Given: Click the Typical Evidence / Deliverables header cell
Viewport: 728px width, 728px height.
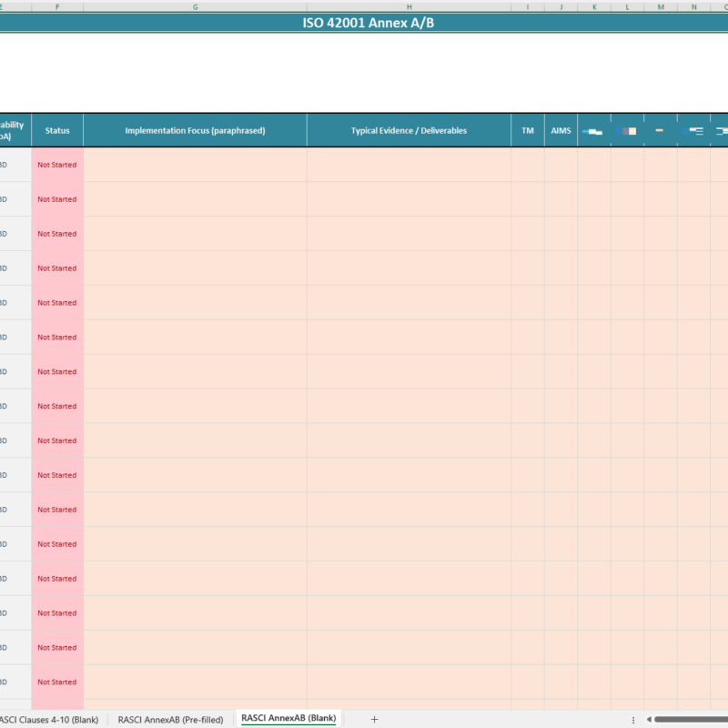Looking at the screenshot, I should [408, 130].
